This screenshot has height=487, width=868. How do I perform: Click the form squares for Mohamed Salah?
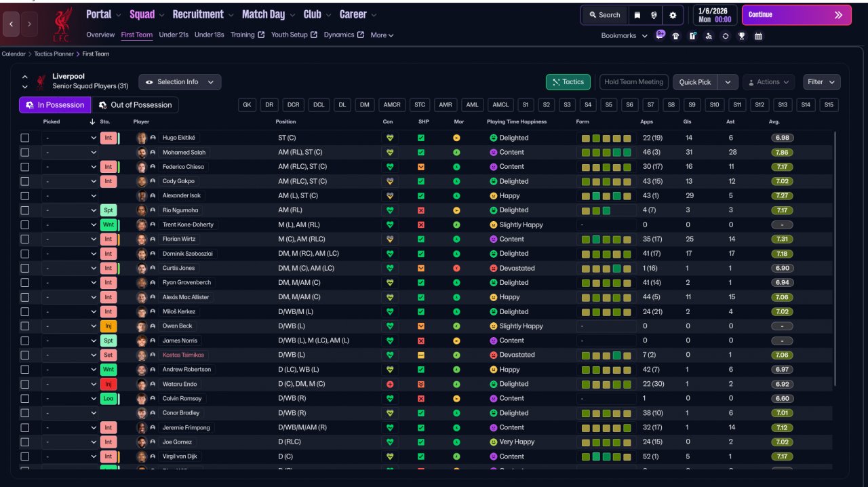pos(606,153)
